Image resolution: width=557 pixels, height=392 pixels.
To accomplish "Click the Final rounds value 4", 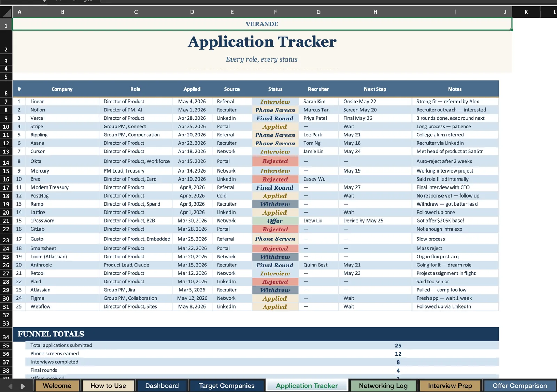I will pos(398,371).
